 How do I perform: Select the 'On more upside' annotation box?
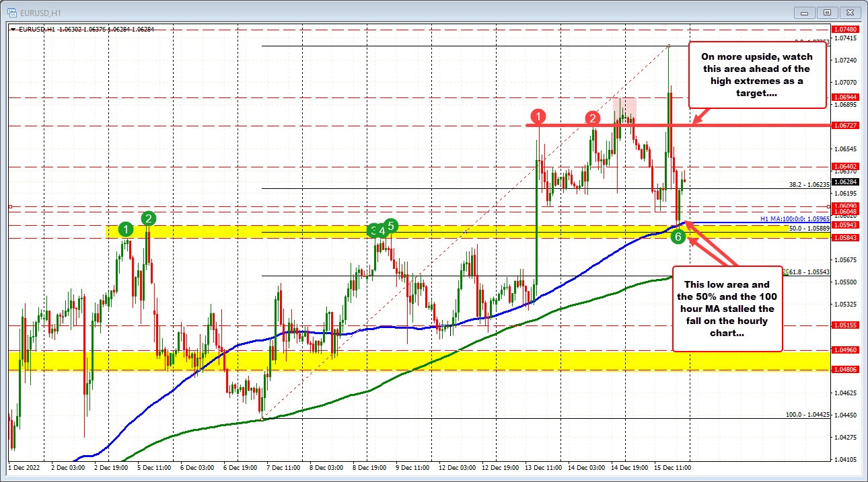(757, 74)
